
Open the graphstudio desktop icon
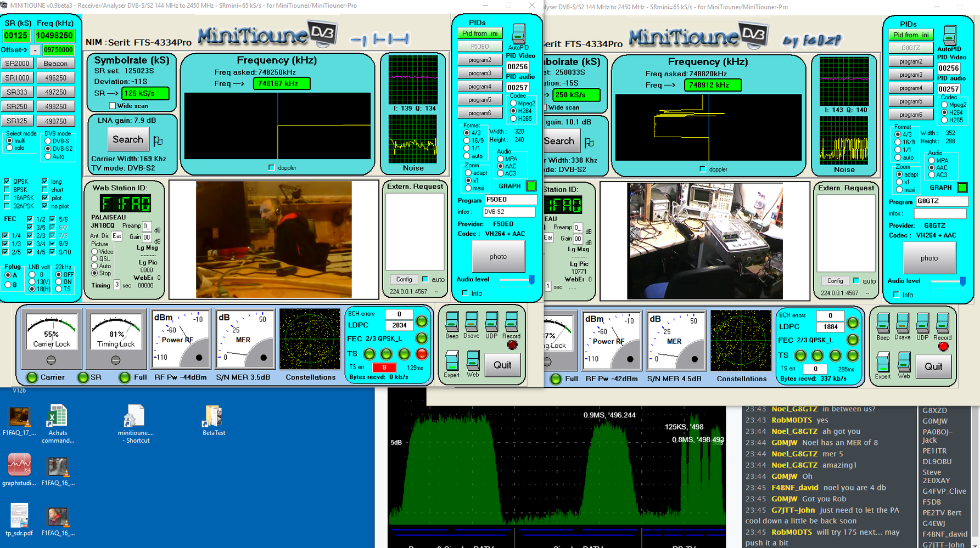pyautogui.click(x=19, y=470)
